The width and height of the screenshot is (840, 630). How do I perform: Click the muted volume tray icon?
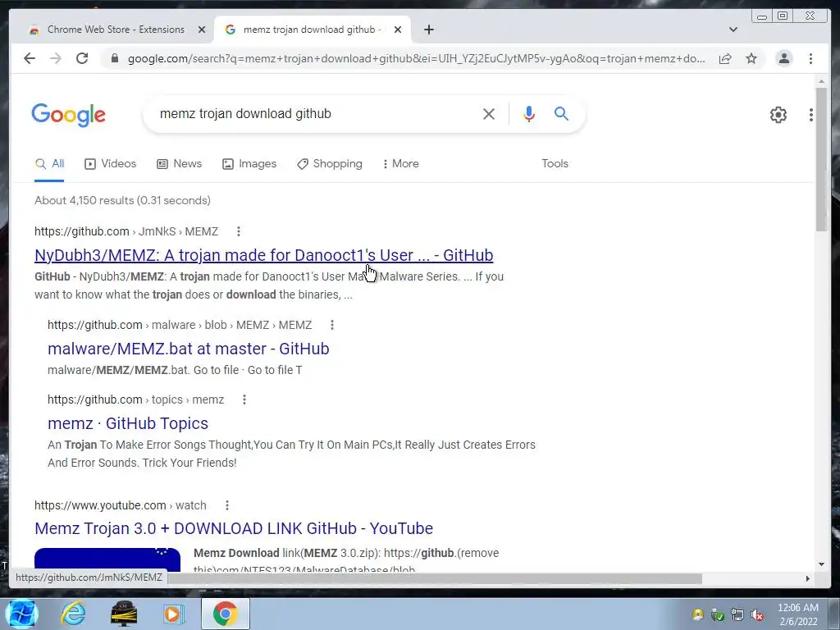click(757, 615)
